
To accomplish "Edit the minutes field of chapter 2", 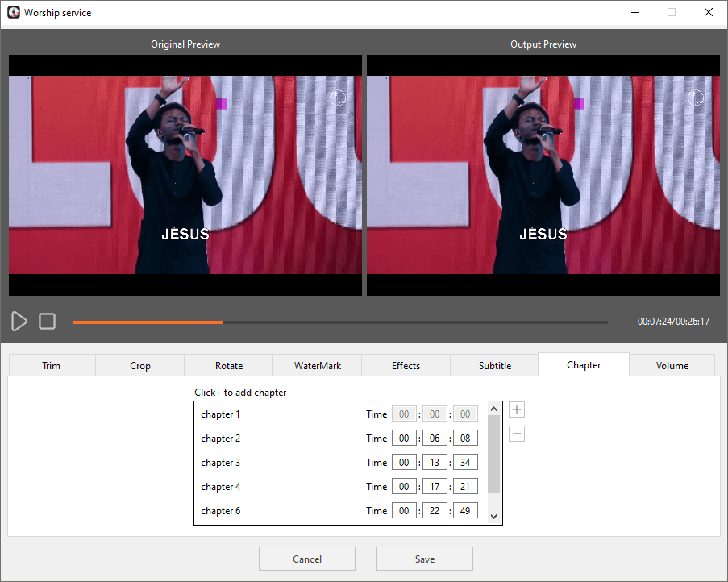I will click(435, 438).
